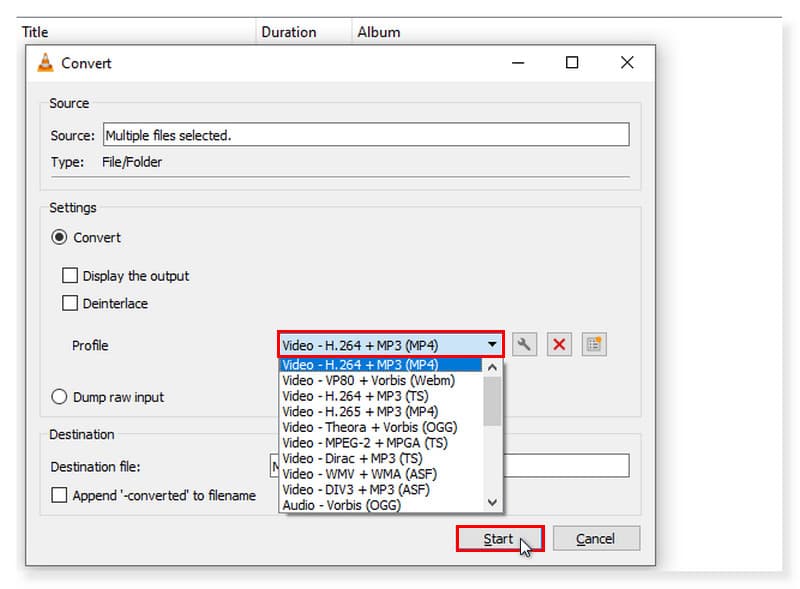Select the Dump raw input option
Image resolution: width=800 pixels, height=589 pixels.
(60, 397)
